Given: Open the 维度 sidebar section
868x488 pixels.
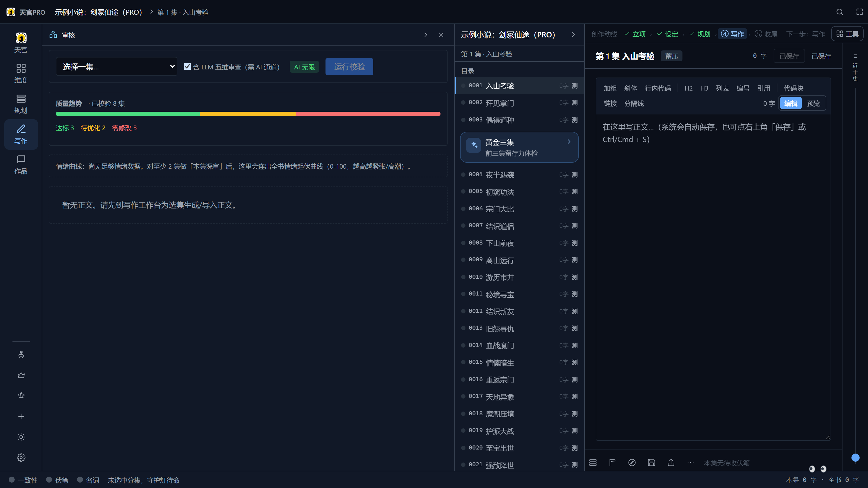Looking at the screenshot, I should click(x=21, y=73).
